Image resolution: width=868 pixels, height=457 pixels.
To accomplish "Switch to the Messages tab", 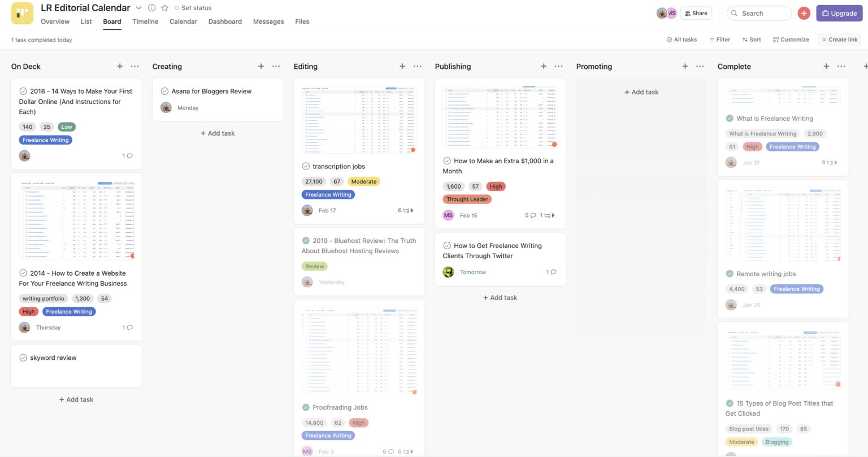I will click(268, 21).
